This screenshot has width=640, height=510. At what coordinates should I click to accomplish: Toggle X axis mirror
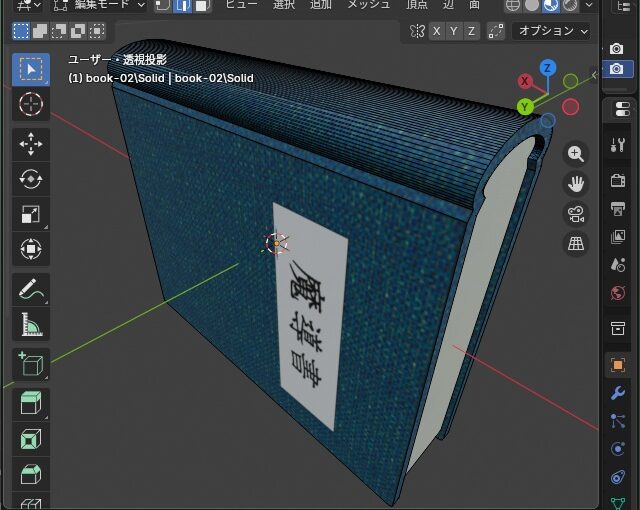tap(436, 31)
